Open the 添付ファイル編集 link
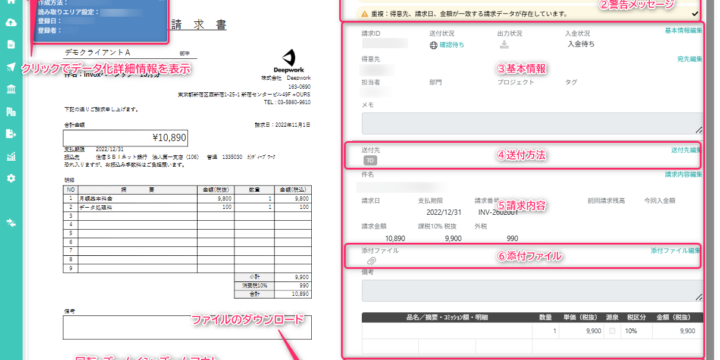This screenshot has height=360, width=720. (x=676, y=251)
